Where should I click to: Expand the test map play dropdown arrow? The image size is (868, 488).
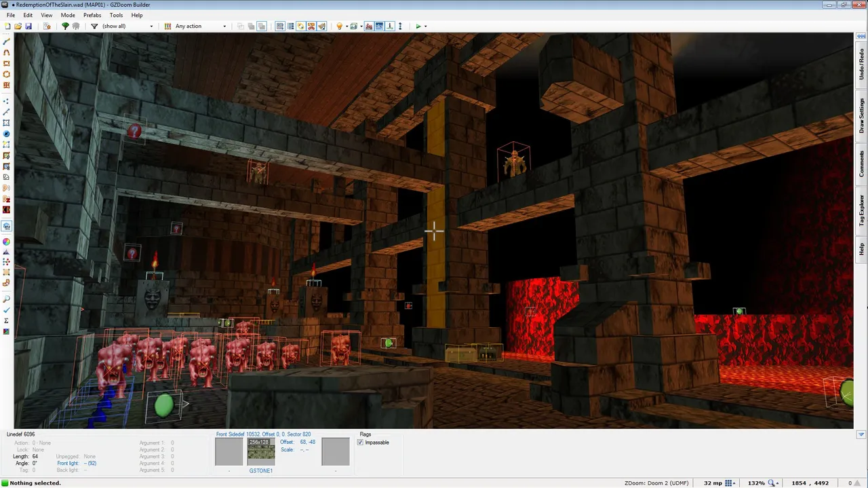point(425,26)
